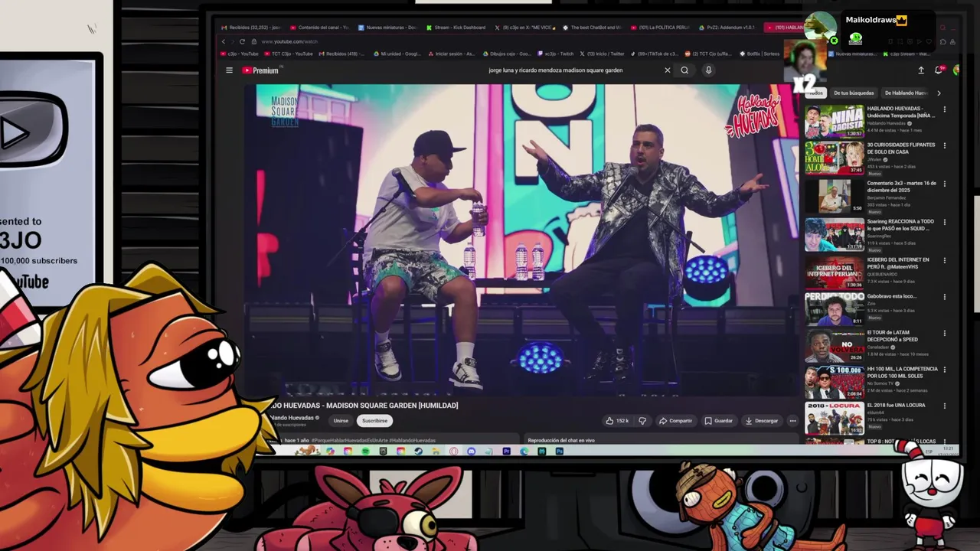Open EL 2018 fue UNA LOCURA thumbnail
The image size is (980, 551).
click(834, 419)
